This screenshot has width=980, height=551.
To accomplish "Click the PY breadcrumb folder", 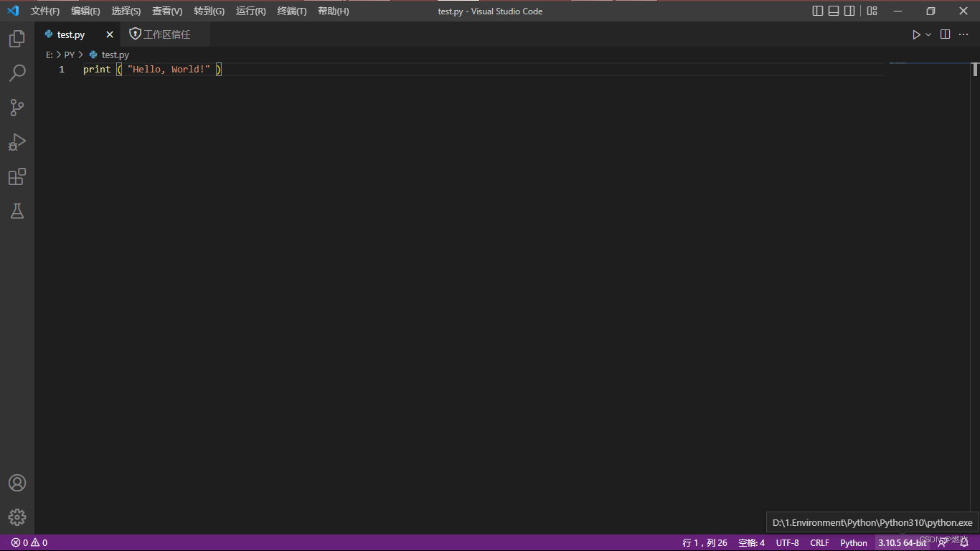I will click(x=70, y=55).
